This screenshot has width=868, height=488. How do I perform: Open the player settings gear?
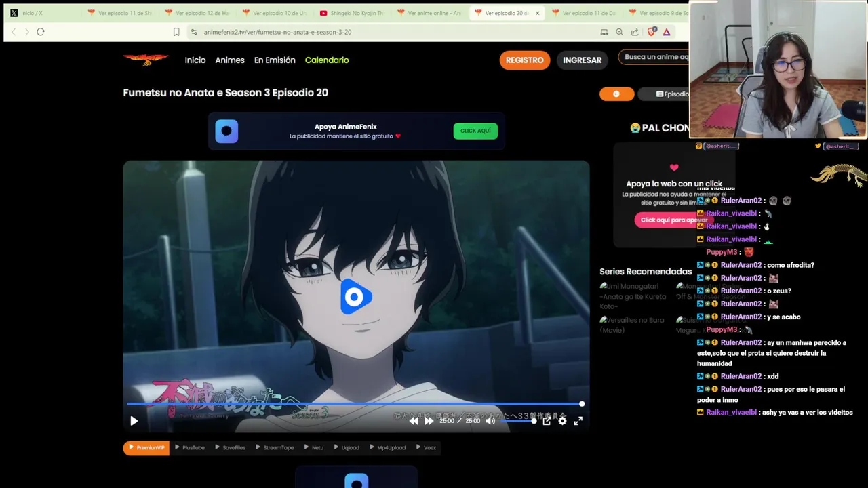(x=562, y=421)
